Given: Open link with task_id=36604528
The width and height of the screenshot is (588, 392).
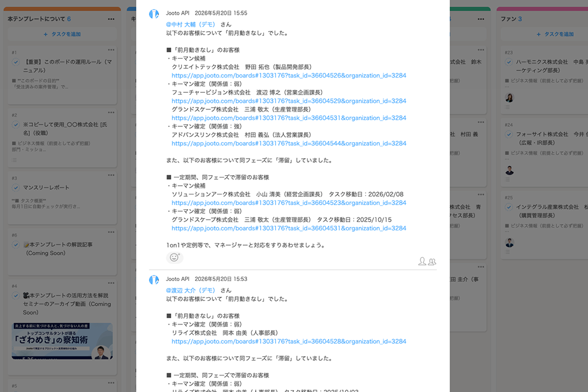Looking at the screenshot, I should [289, 341].
